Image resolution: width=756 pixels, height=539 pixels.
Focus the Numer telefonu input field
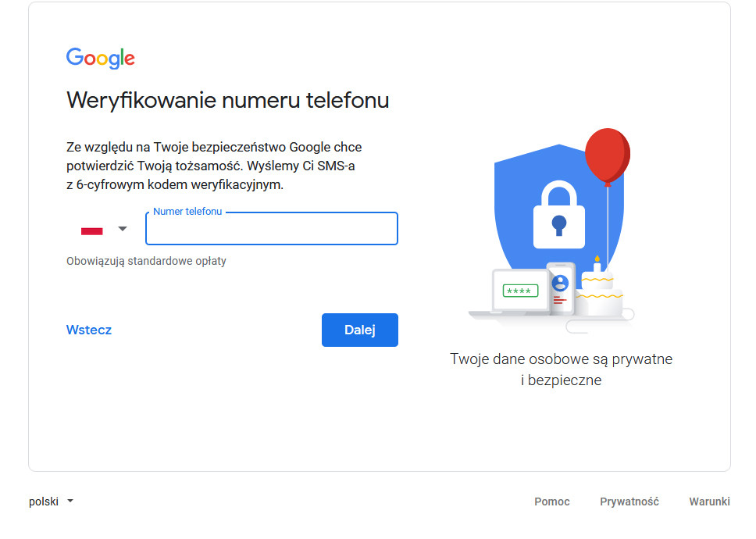click(x=272, y=229)
